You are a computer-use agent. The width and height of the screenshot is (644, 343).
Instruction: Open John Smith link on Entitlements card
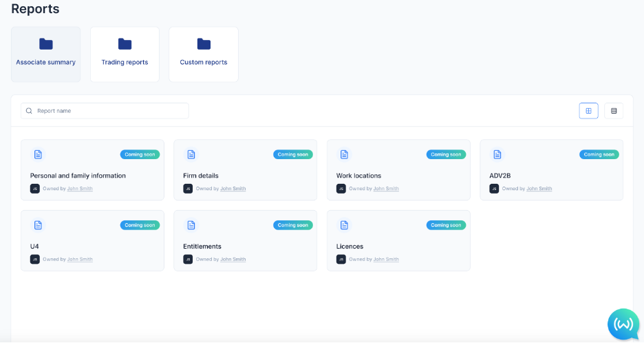coord(233,259)
